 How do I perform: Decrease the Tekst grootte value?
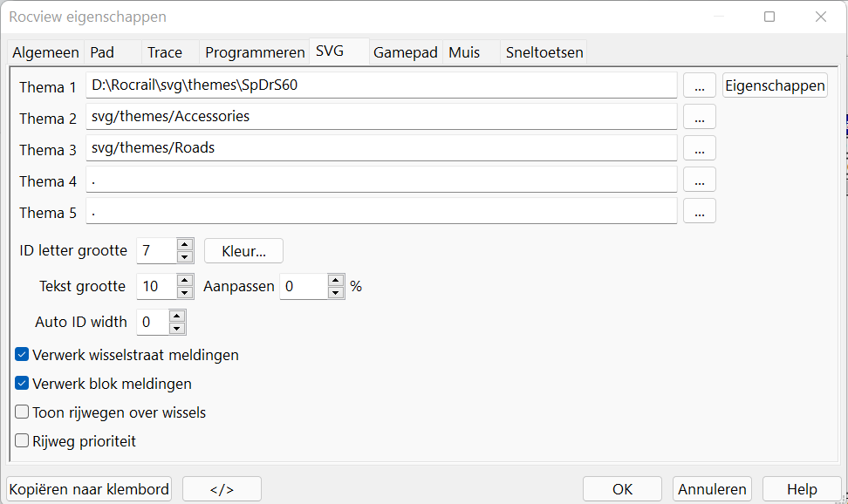(185, 292)
